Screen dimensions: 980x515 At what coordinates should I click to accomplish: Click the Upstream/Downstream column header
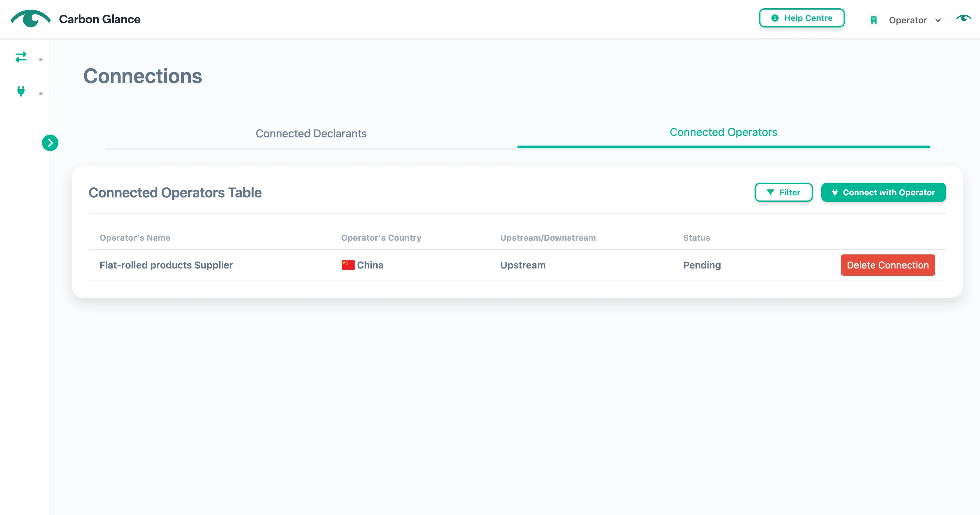click(548, 238)
